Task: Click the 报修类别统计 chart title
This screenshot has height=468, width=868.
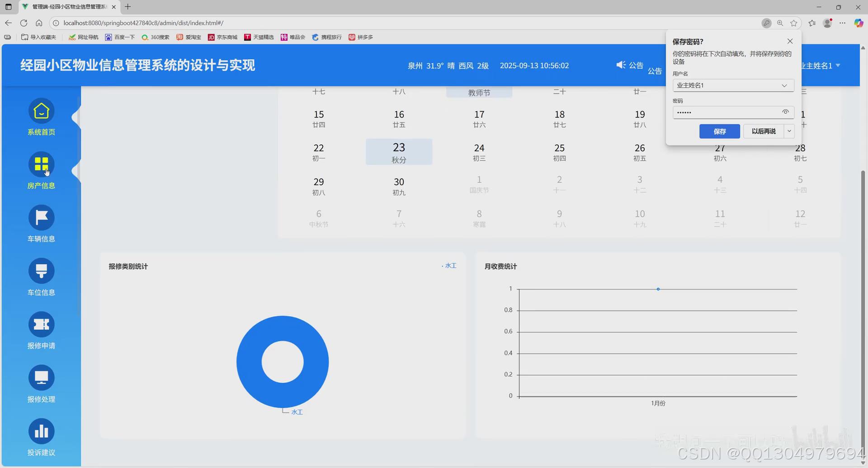Action: click(128, 266)
